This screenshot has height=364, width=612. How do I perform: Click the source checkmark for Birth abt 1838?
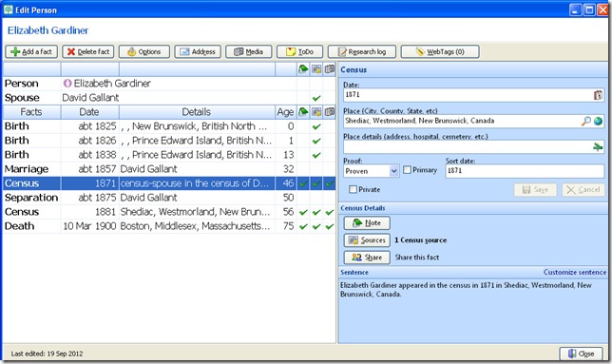coord(316,155)
